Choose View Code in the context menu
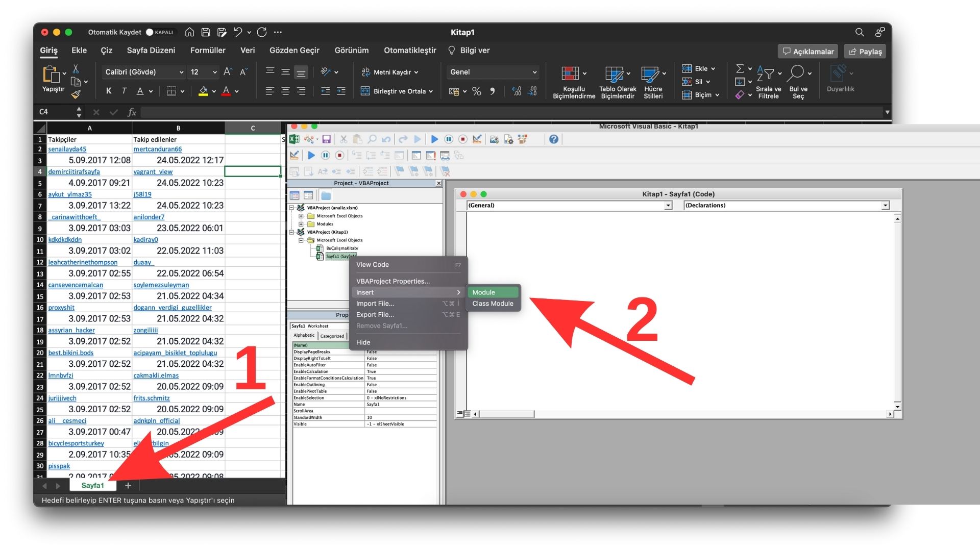 [408, 265]
